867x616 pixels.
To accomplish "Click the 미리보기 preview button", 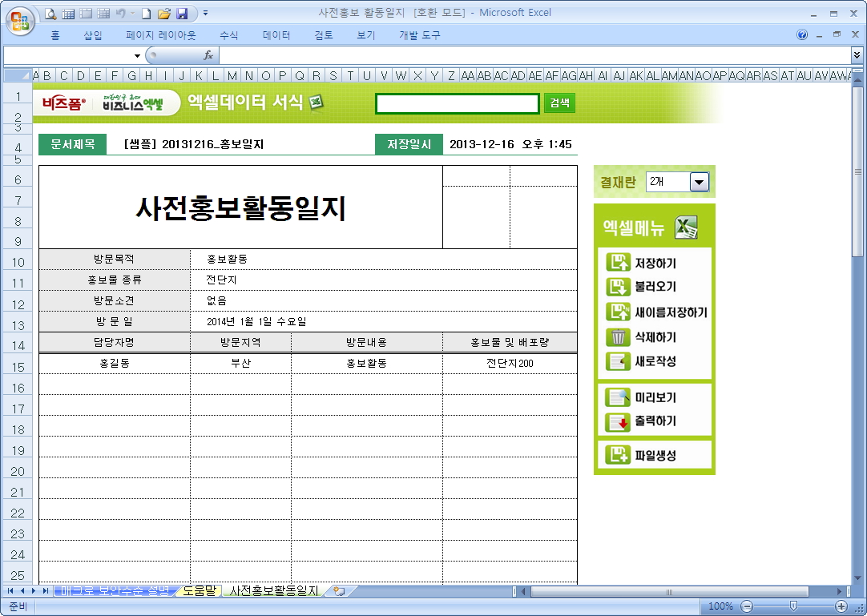I will [641, 397].
